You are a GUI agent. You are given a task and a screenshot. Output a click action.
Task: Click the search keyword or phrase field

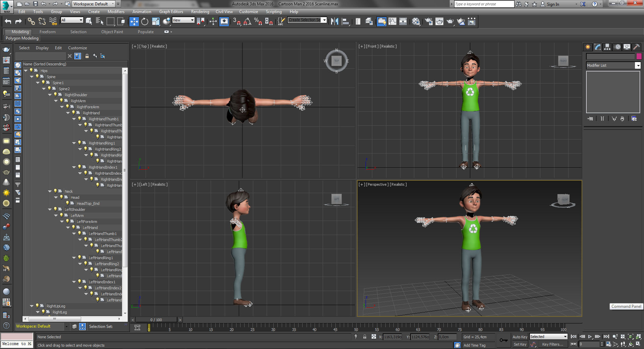pos(484,4)
